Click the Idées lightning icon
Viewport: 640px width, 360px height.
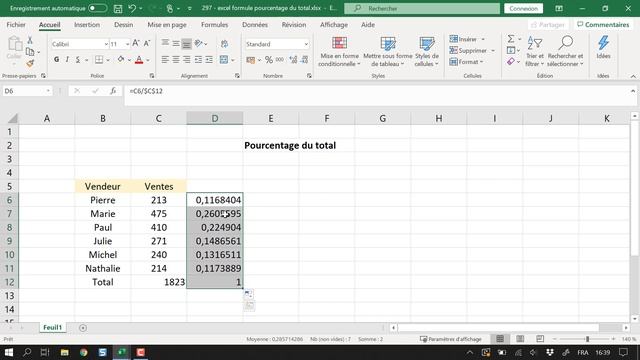coord(603,47)
